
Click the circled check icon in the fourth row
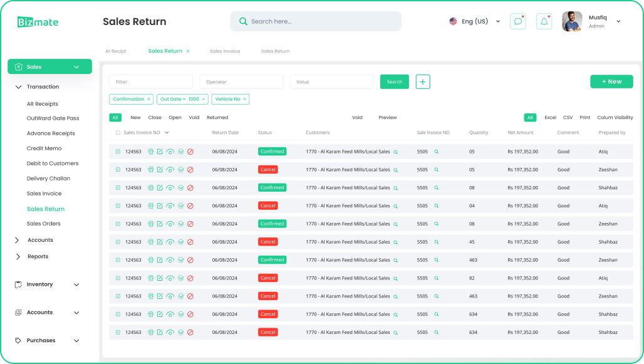click(181, 206)
